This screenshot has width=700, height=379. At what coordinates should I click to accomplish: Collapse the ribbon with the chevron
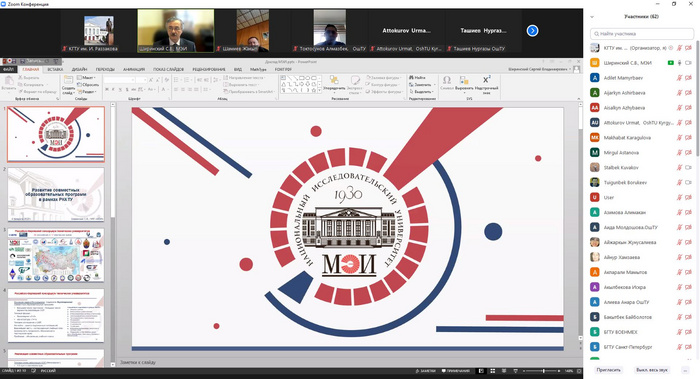click(579, 99)
